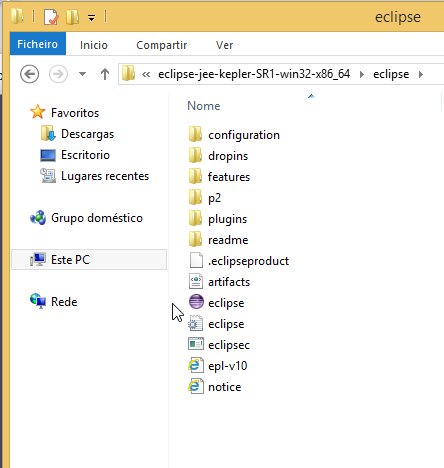Open Descargas in Favorites
This screenshot has height=468, width=444.
(87, 134)
